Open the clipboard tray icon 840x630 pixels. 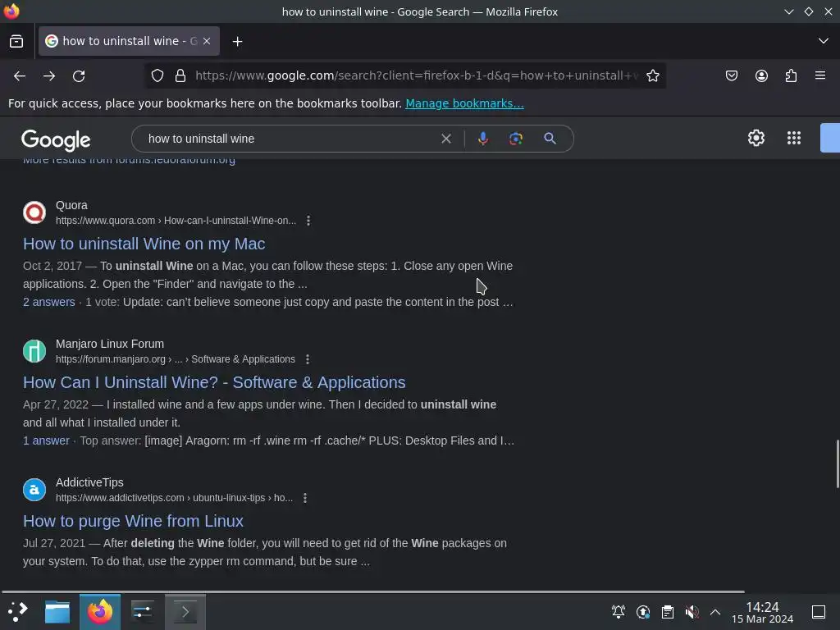click(x=668, y=611)
